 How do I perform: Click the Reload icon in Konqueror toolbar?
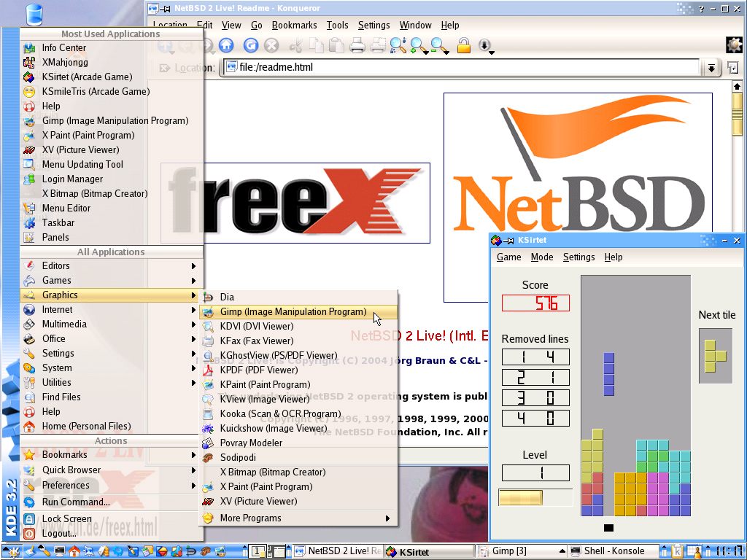pyautogui.click(x=251, y=45)
